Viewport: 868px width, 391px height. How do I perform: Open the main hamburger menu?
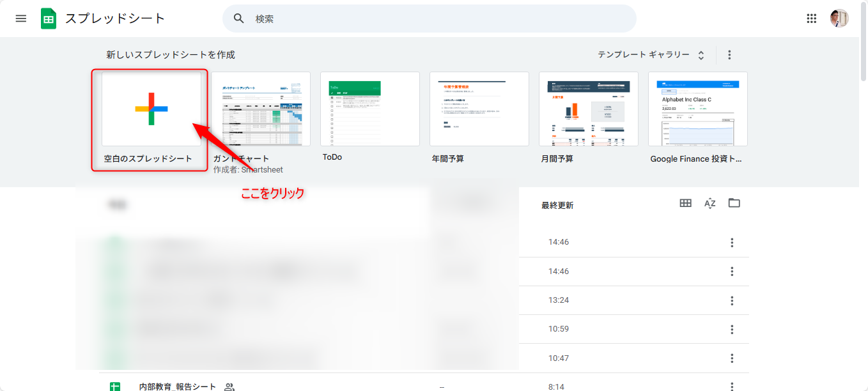click(21, 19)
